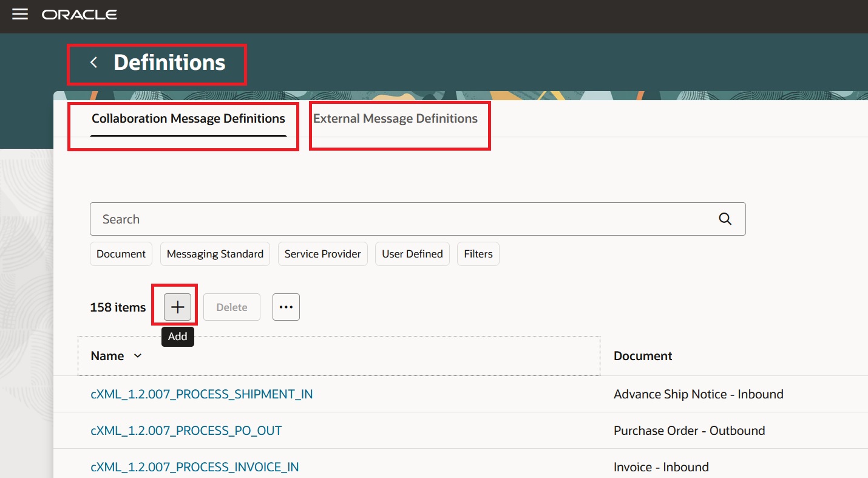Switch to External Message Definitions tab

click(x=395, y=118)
